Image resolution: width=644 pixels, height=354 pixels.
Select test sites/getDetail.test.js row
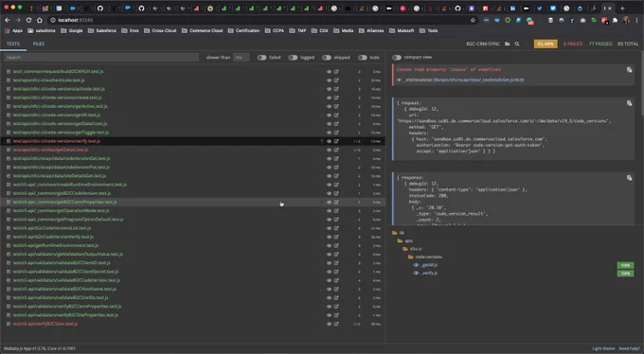(192, 150)
